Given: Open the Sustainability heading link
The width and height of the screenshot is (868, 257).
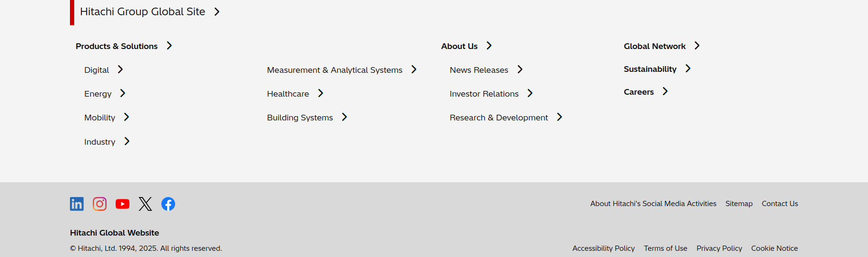Looking at the screenshot, I should pyautogui.click(x=650, y=69).
